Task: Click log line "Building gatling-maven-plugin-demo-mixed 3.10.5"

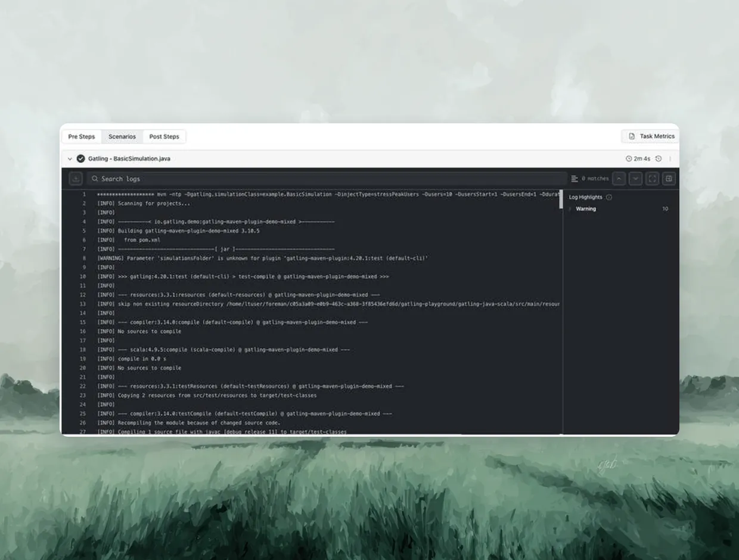Action: [x=178, y=231]
